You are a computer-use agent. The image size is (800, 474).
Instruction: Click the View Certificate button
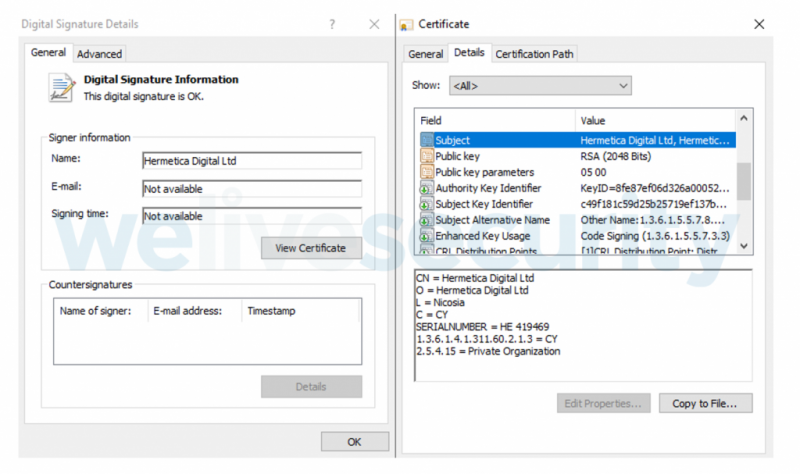coord(311,248)
